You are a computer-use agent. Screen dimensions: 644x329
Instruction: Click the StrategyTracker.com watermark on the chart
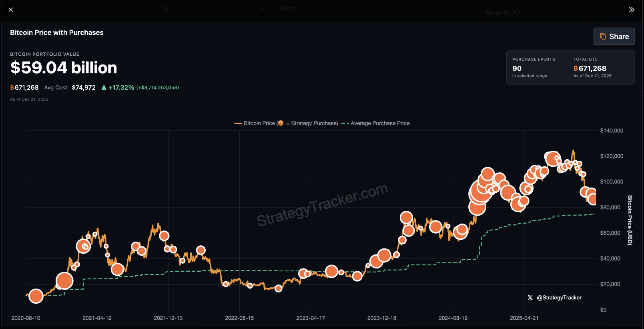coord(322,205)
